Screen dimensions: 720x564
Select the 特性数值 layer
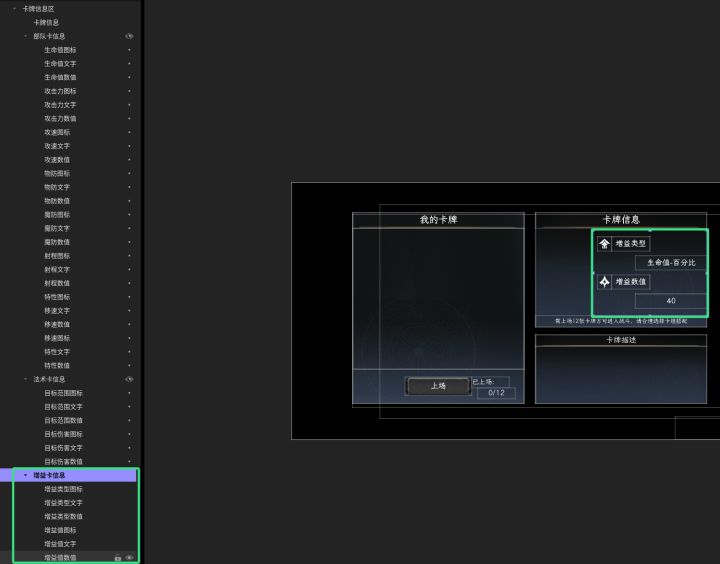(x=57, y=366)
